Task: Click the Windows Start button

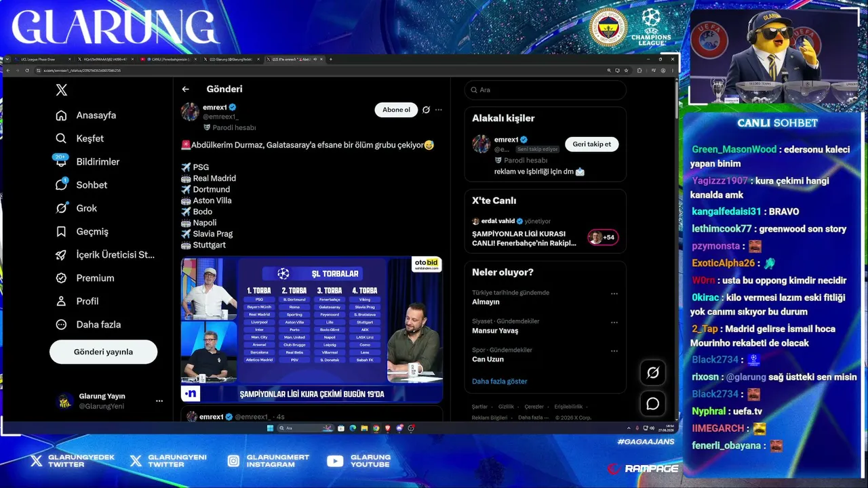Action: pyautogui.click(x=270, y=428)
